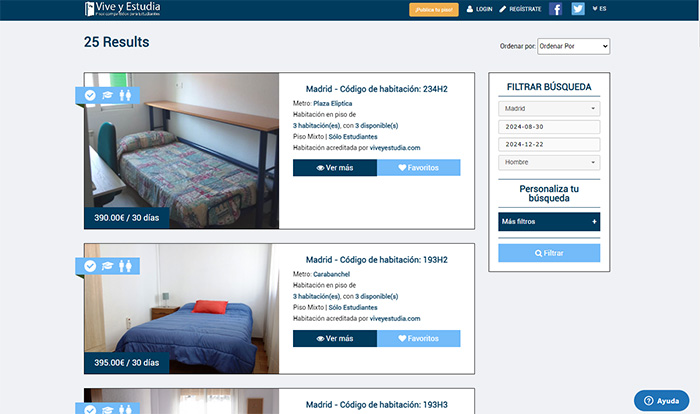Open the REGÍSTRATE menu item

coord(520,9)
